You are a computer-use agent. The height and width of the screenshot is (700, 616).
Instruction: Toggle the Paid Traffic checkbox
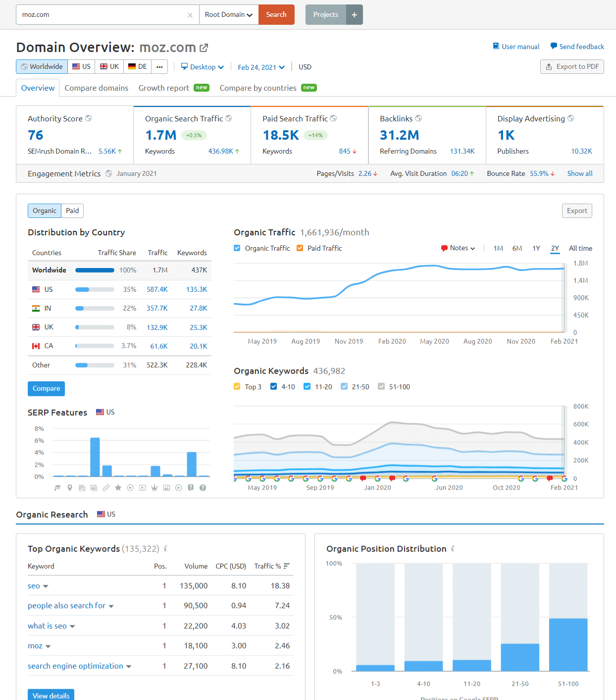point(300,248)
